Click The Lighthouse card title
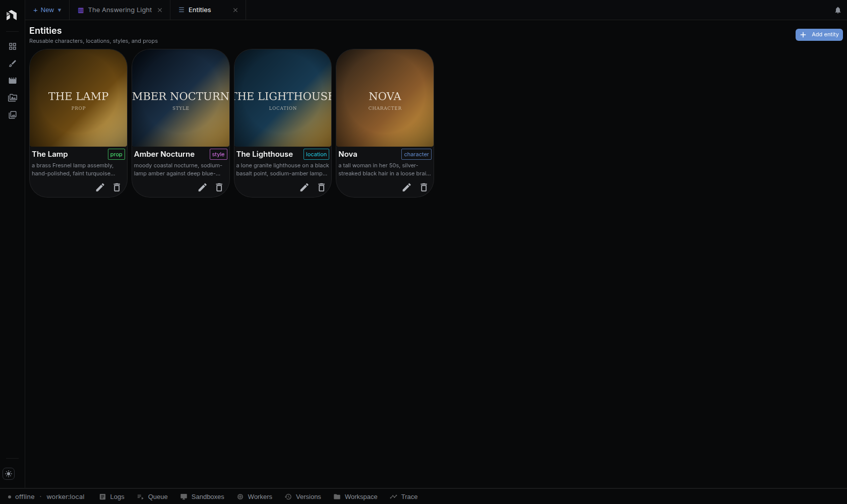Screen dimensions: 847x504 point(265,154)
